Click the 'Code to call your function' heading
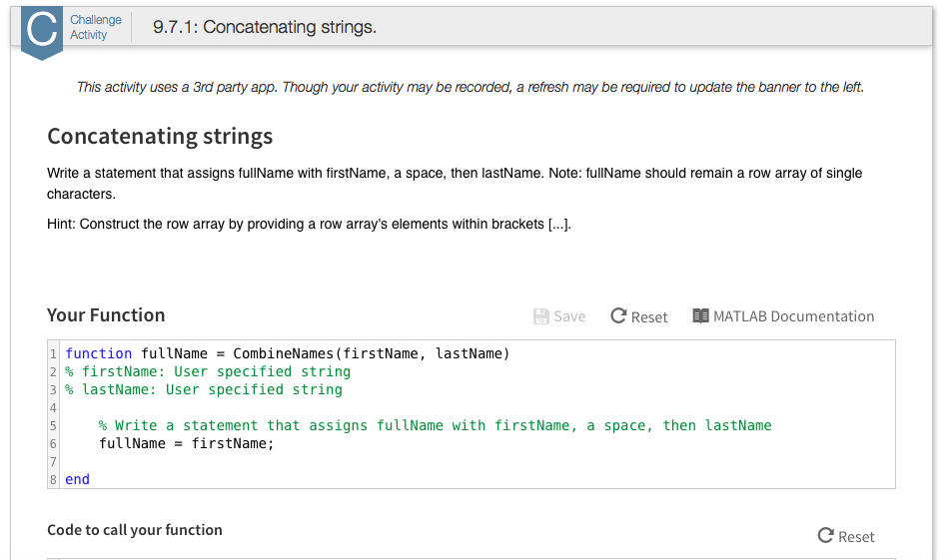This screenshot has width=951, height=560. pos(135,530)
